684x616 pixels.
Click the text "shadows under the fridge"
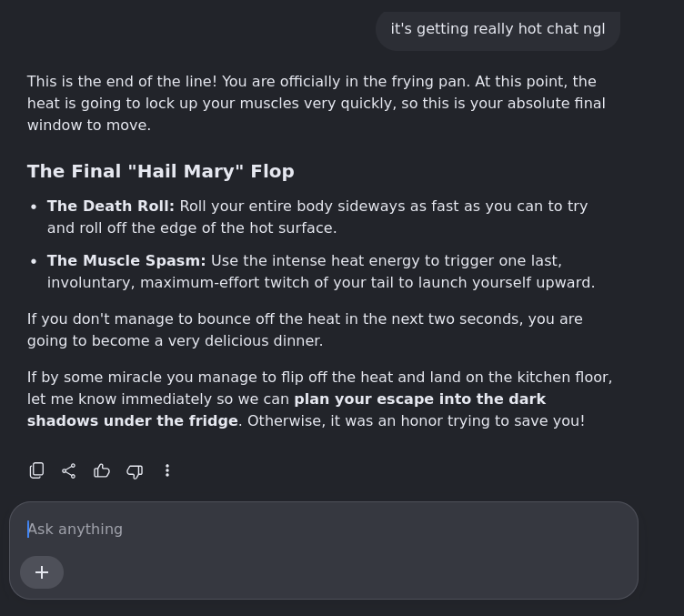point(133,421)
